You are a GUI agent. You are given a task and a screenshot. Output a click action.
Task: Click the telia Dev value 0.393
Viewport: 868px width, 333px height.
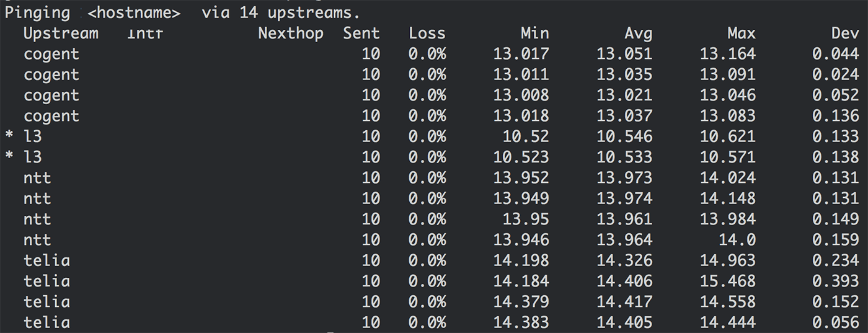pos(835,282)
